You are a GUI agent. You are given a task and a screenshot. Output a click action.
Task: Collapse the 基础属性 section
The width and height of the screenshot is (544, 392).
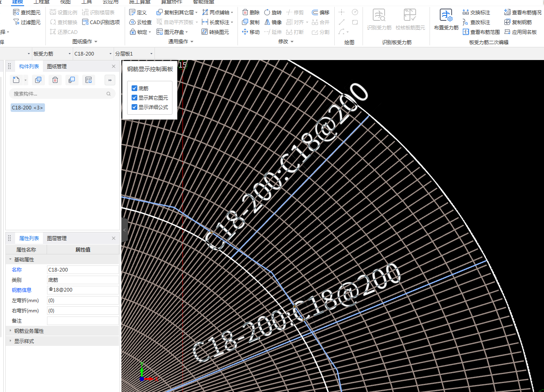(11, 259)
